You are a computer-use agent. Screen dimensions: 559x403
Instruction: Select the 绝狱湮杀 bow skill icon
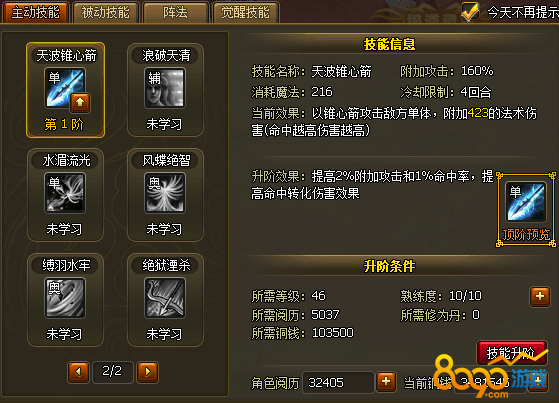point(165,297)
